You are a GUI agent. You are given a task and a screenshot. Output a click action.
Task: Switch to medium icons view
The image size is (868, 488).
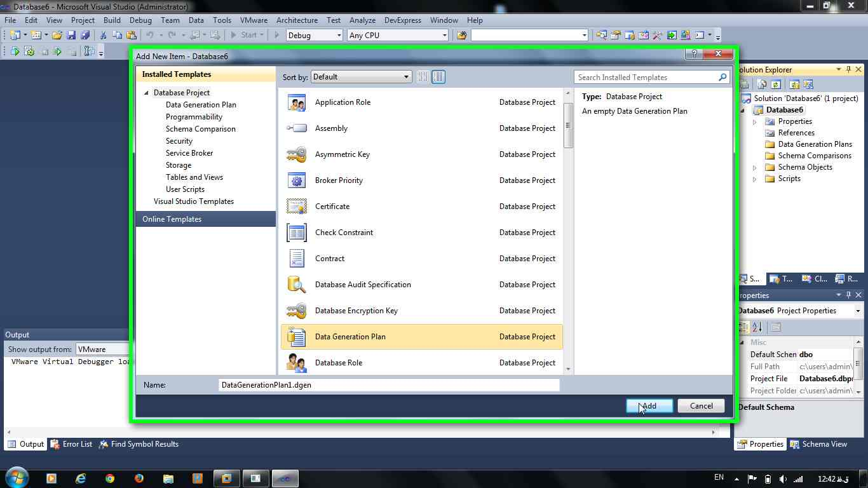(x=438, y=77)
